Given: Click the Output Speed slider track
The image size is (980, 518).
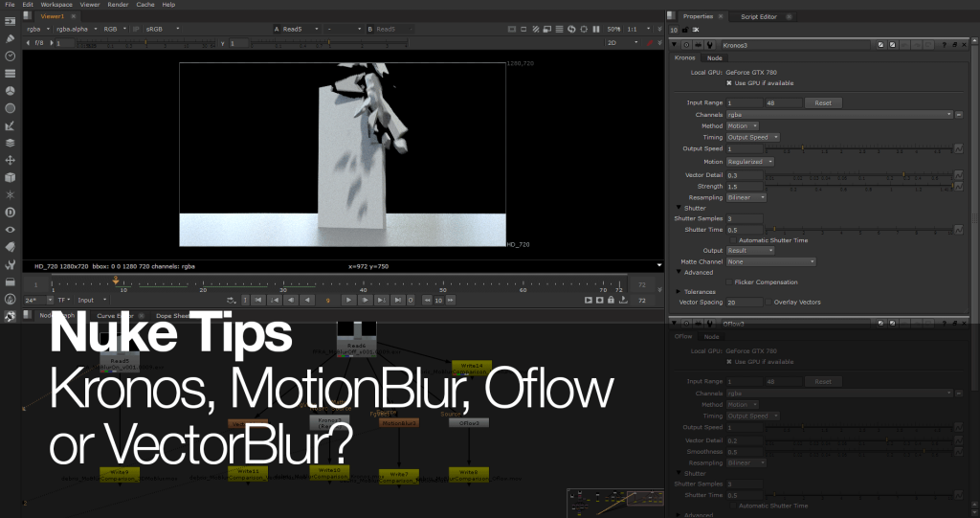Looking at the screenshot, I should (861, 148).
